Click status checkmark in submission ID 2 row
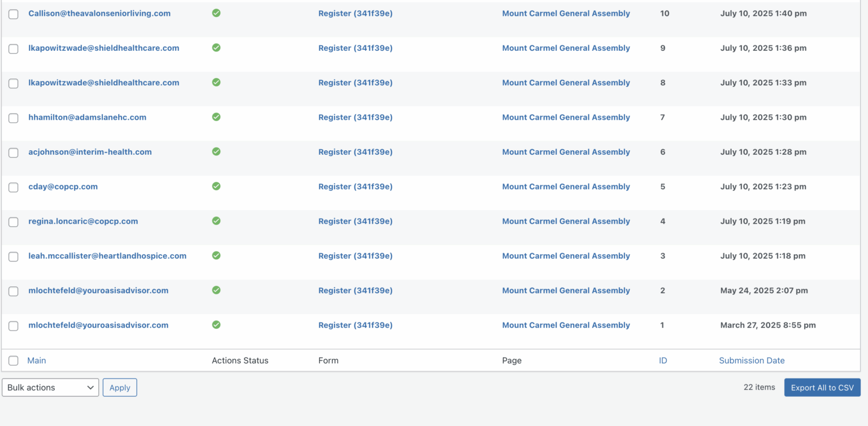Image resolution: width=868 pixels, height=426 pixels. point(216,290)
